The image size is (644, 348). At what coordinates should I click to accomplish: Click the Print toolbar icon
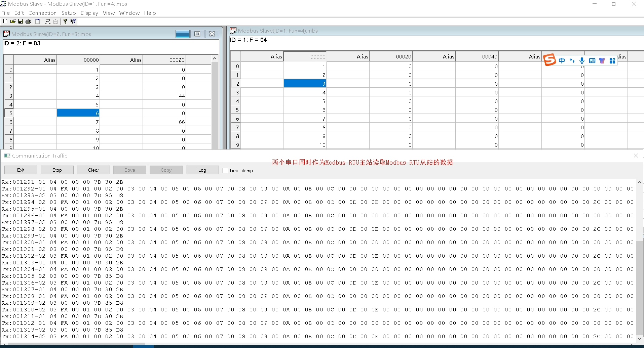(x=28, y=21)
